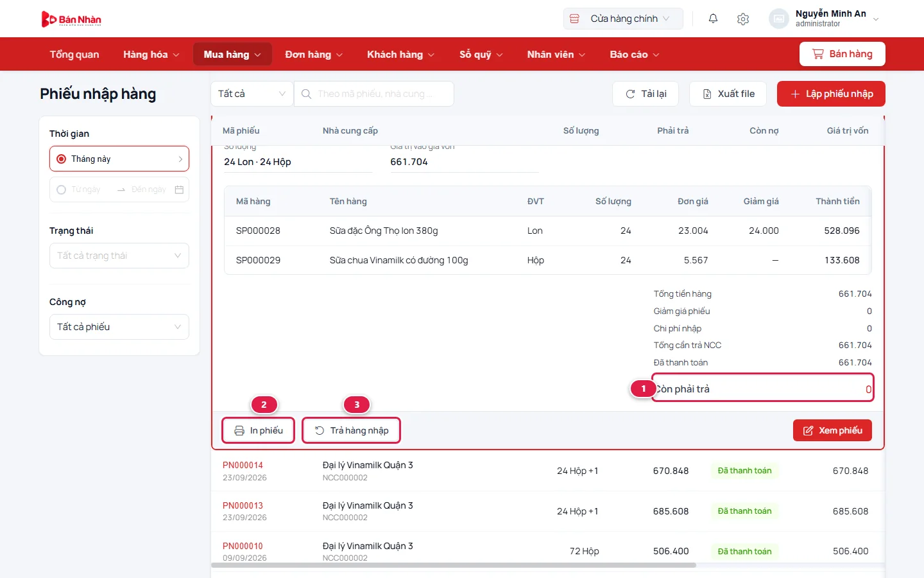Print receipt with In phiếu
Viewport: 924px width, 578px height.
(258, 430)
